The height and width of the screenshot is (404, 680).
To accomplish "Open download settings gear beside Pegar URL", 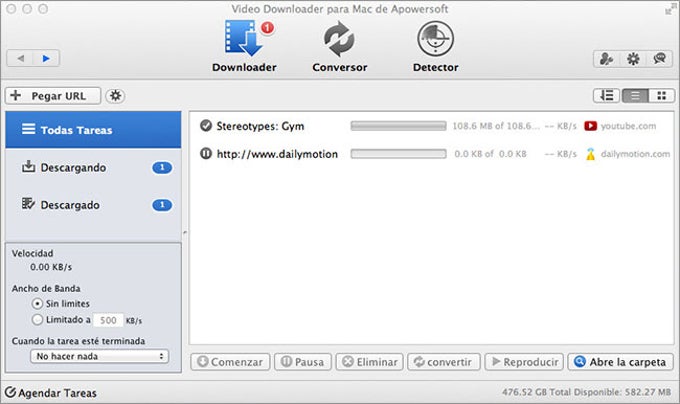I will [115, 96].
